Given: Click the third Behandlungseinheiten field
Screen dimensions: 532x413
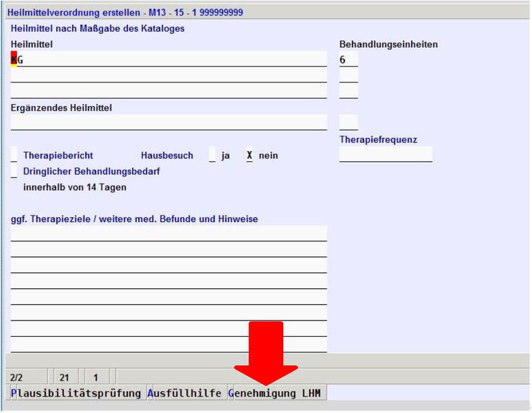Looking at the screenshot, I should (x=349, y=91).
